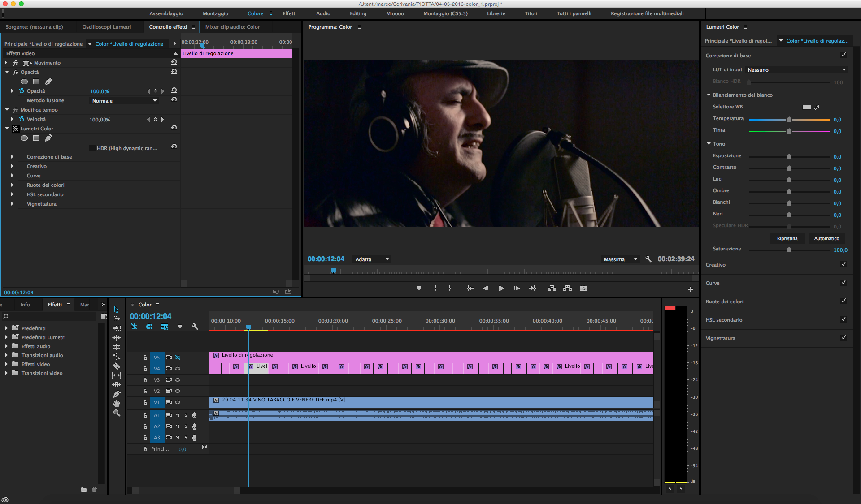861x504 pixels.
Task: Toggle Creativo section checkbox
Action: (844, 264)
